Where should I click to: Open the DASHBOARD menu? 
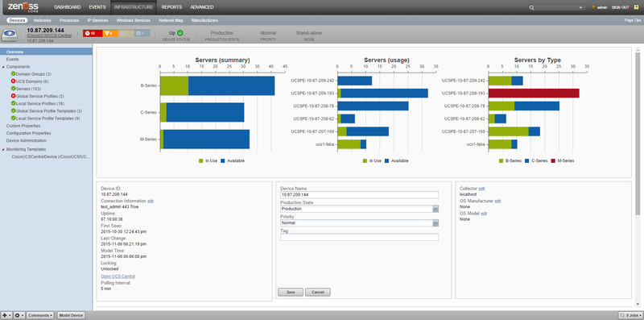[68, 7]
